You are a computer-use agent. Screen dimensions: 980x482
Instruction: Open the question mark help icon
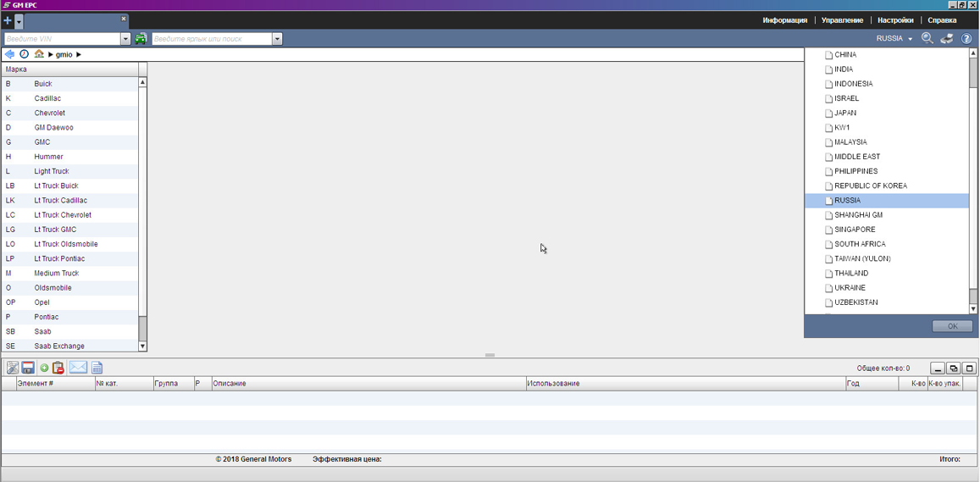[966, 39]
